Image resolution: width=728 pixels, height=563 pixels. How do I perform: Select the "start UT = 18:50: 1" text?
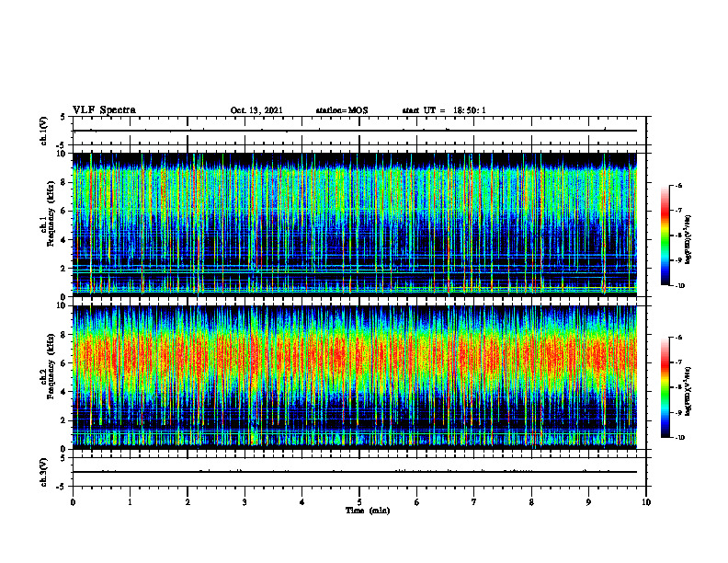coord(444,110)
